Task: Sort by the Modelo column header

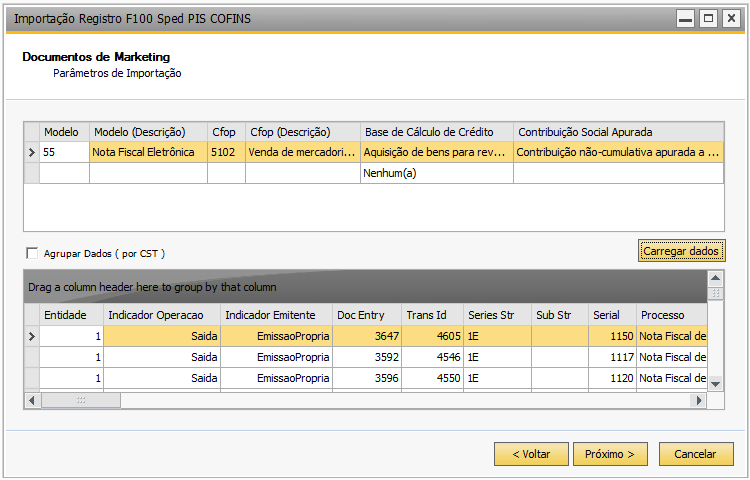Action: (x=65, y=132)
